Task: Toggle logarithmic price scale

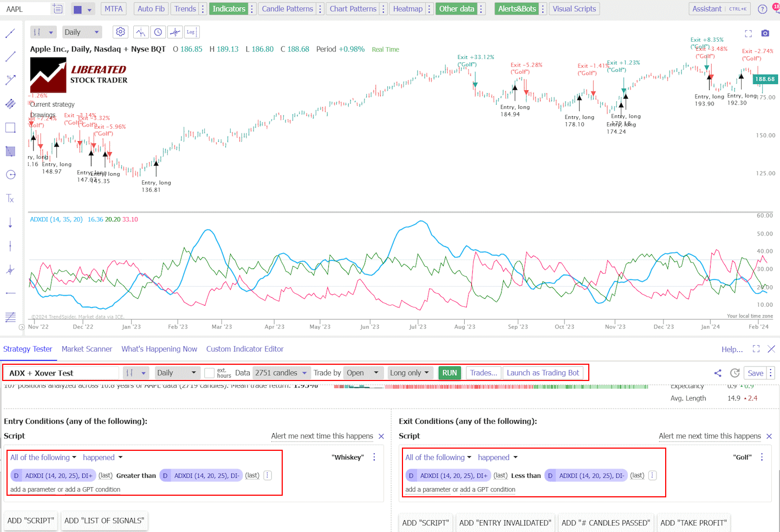Action: coord(191,32)
